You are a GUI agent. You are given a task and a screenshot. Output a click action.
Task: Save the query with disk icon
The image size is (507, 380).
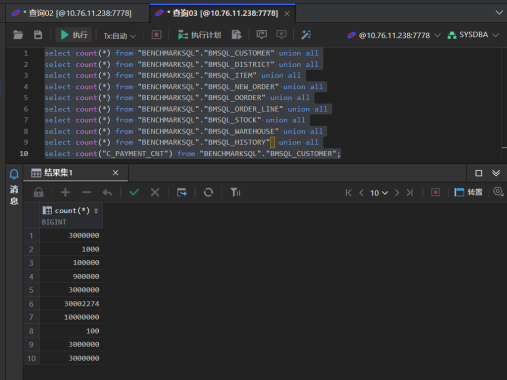pyautogui.click(x=38, y=35)
